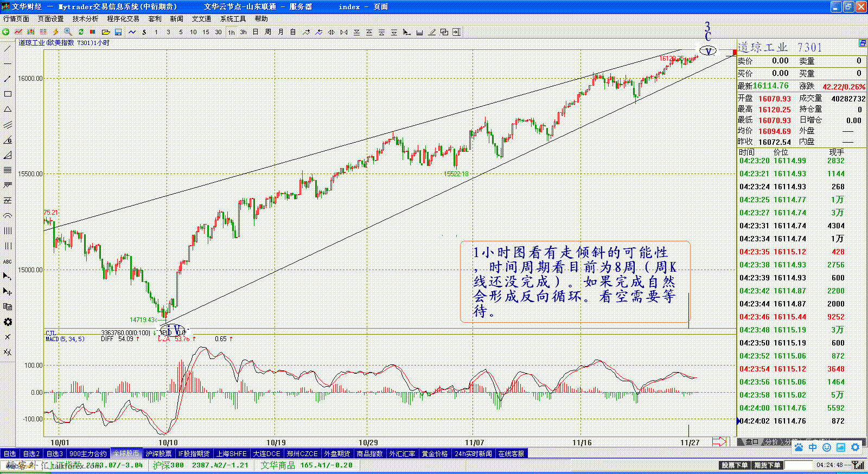Click the open folder icon
The height and width of the screenshot is (474, 868).
pos(106,32)
